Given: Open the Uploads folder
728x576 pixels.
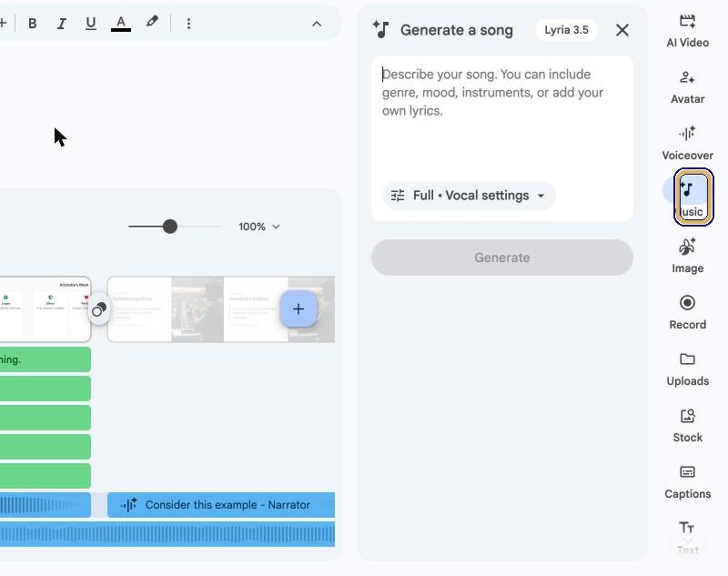Looking at the screenshot, I should (x=688, y=369).
